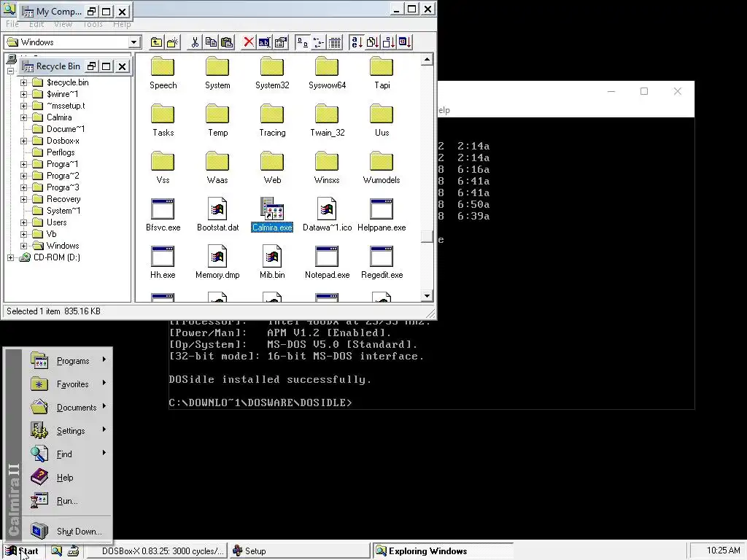Click the vertical scrollbar thumb in file list
The width and height of the screenshot is (747, 560).
(x=427, y=237)
